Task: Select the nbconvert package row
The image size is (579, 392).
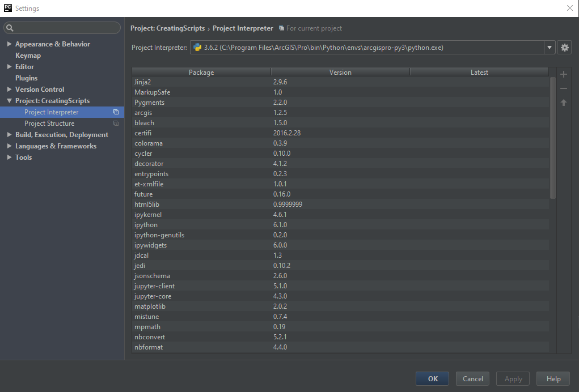Action: pos(340,337)
